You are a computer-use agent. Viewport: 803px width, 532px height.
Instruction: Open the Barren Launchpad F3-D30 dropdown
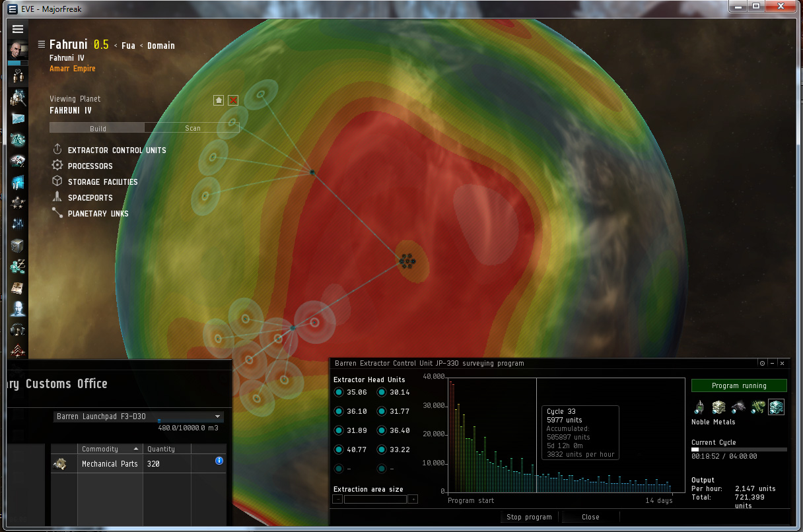tap(139, 416)
